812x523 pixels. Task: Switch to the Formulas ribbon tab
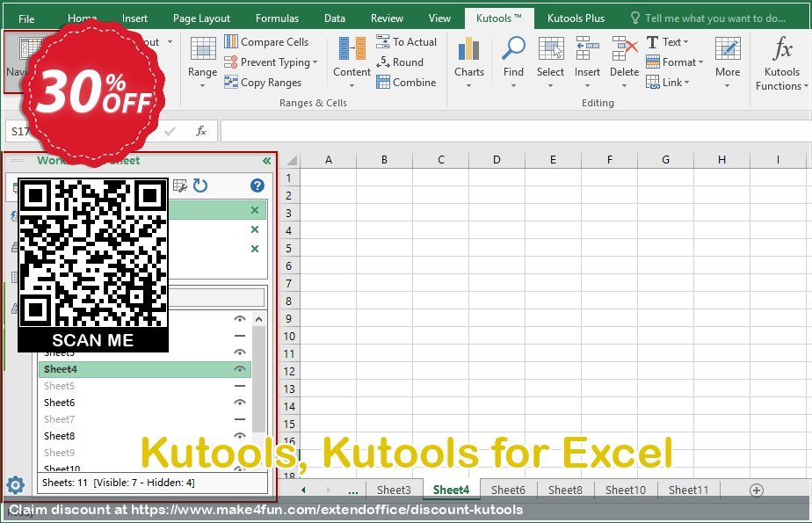[x=277, y=18]
